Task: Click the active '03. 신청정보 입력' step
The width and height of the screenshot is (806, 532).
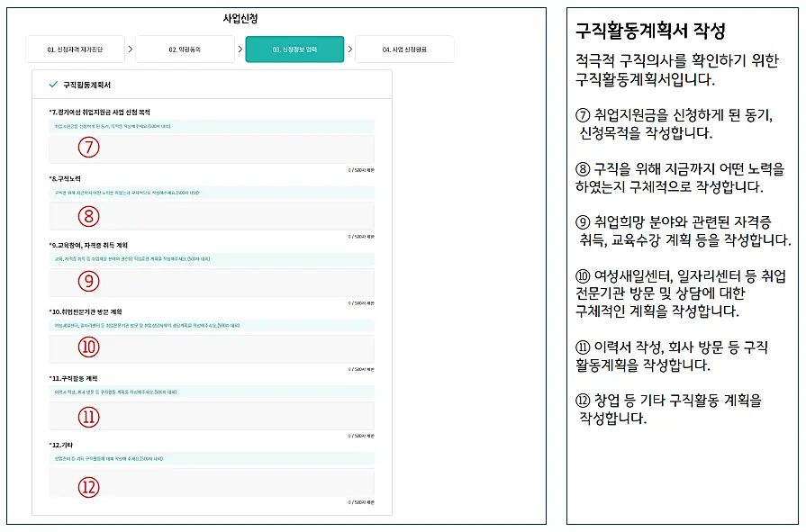Action: tap(294, 50)
